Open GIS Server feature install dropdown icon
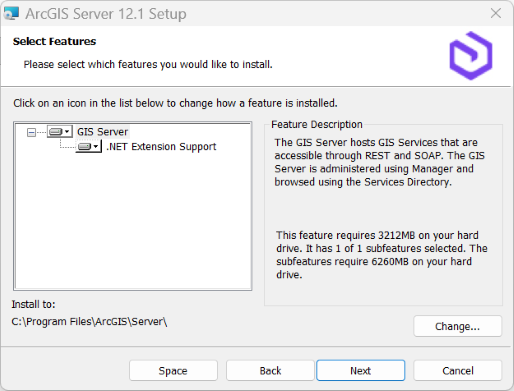Screen dimensions: 514x391 pos(60,132)
